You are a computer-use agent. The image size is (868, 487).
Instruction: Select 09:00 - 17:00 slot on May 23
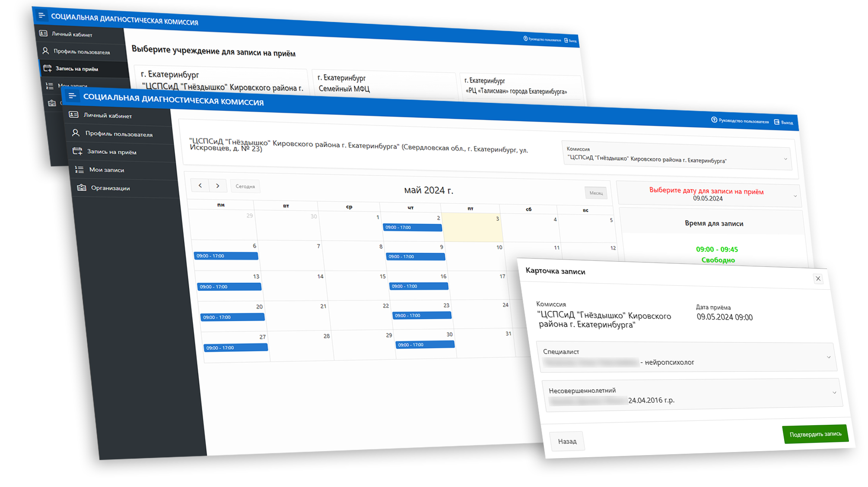422,315
